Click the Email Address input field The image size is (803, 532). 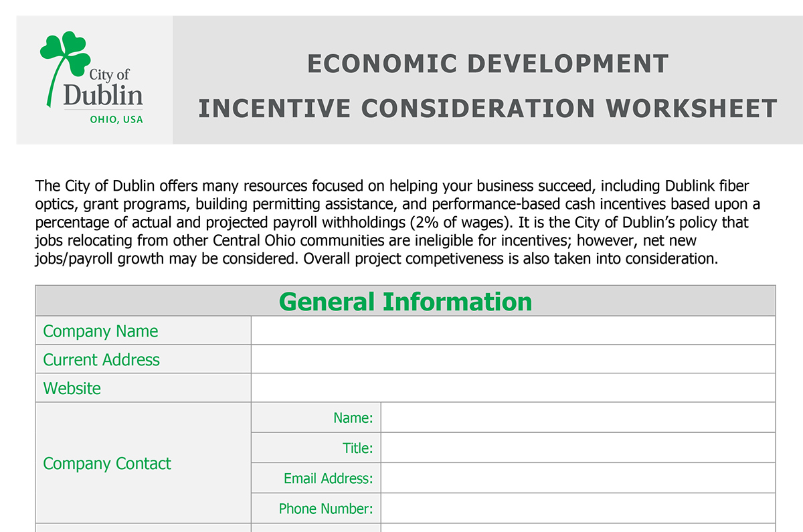578,478
